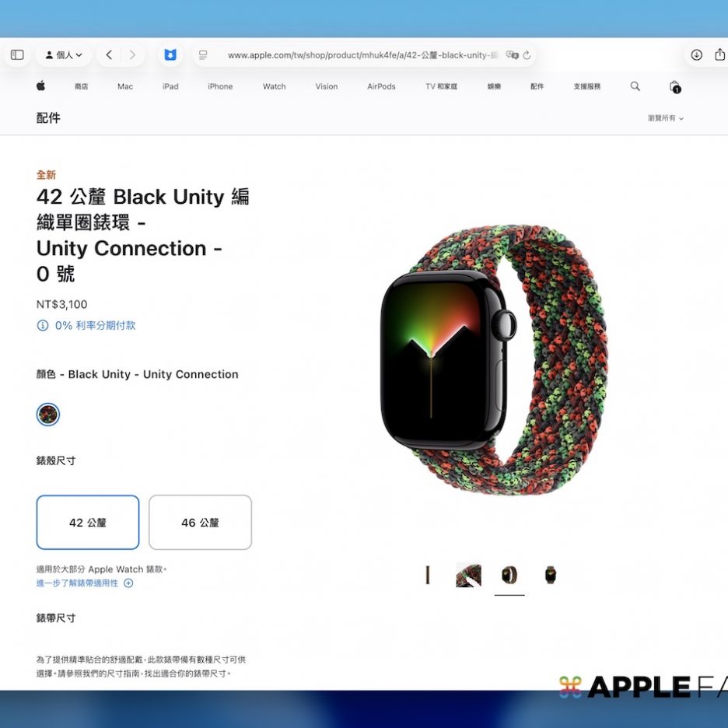
Task: Select the 42 公釐 case size option
Action: [88, 523]
